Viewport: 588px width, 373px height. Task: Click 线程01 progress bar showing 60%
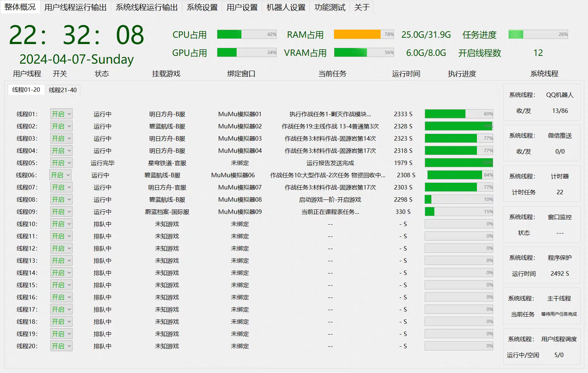[x=459, y=114]
